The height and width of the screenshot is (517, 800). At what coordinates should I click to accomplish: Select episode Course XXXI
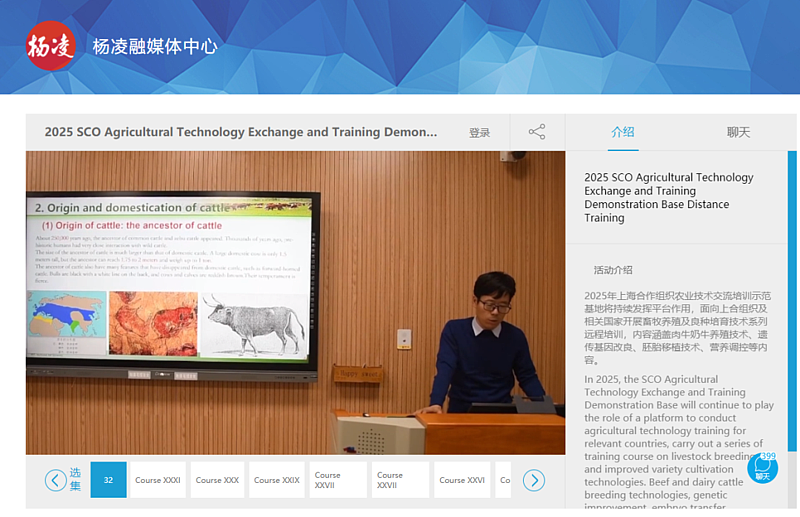point(158,480)
